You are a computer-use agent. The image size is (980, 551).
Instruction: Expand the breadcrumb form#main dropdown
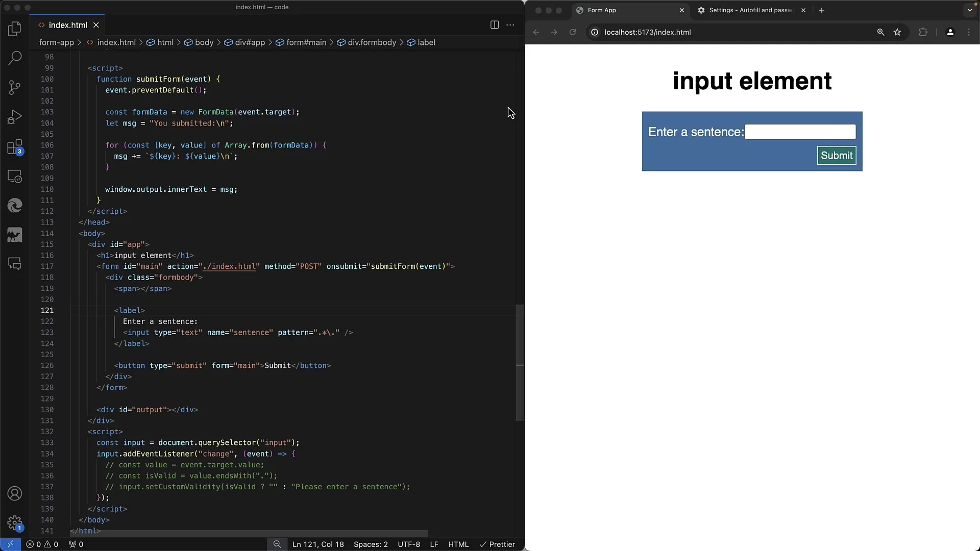(306, 42)
